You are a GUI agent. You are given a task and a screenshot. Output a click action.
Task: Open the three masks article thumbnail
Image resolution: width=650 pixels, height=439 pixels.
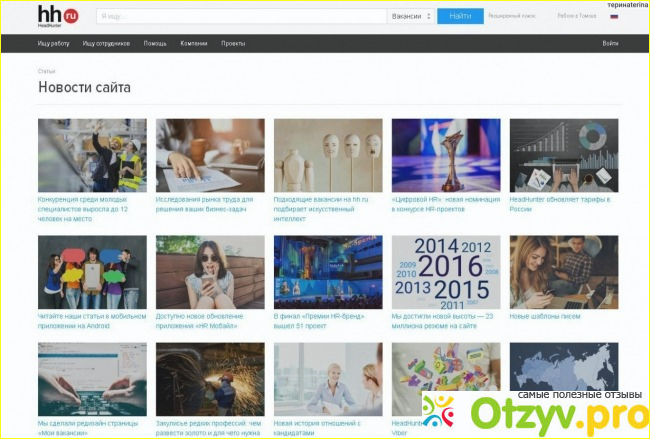(x=328, y=155)
